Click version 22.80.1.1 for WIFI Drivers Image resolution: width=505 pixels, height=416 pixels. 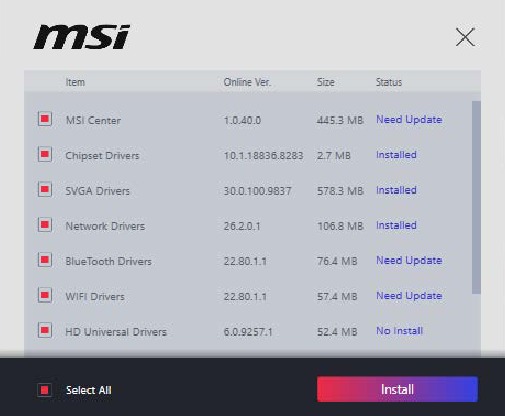click(245, 296)
